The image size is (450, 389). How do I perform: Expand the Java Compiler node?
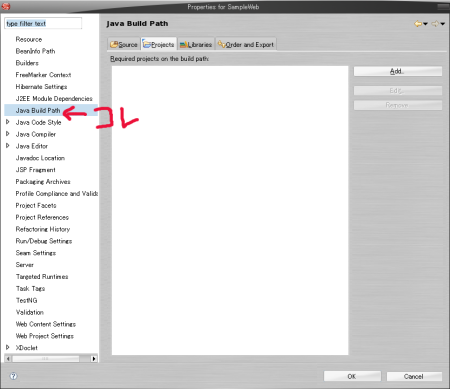click(x=8, y=134)
